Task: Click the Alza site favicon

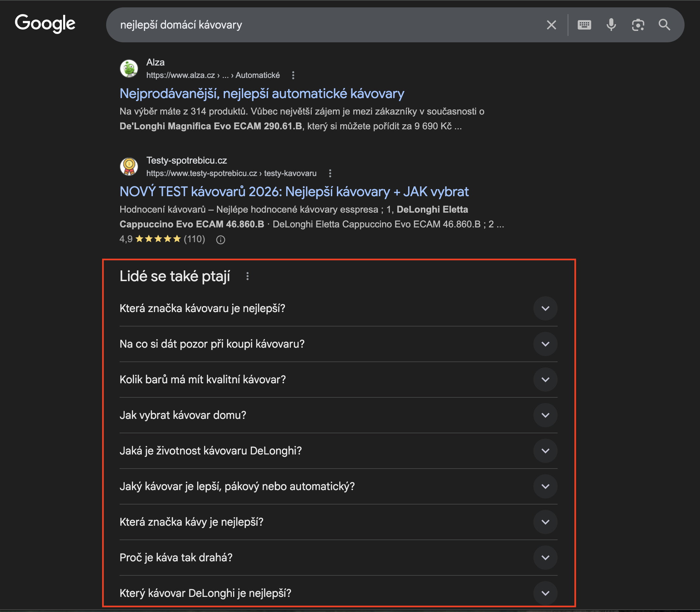Action: coord(129,69)
